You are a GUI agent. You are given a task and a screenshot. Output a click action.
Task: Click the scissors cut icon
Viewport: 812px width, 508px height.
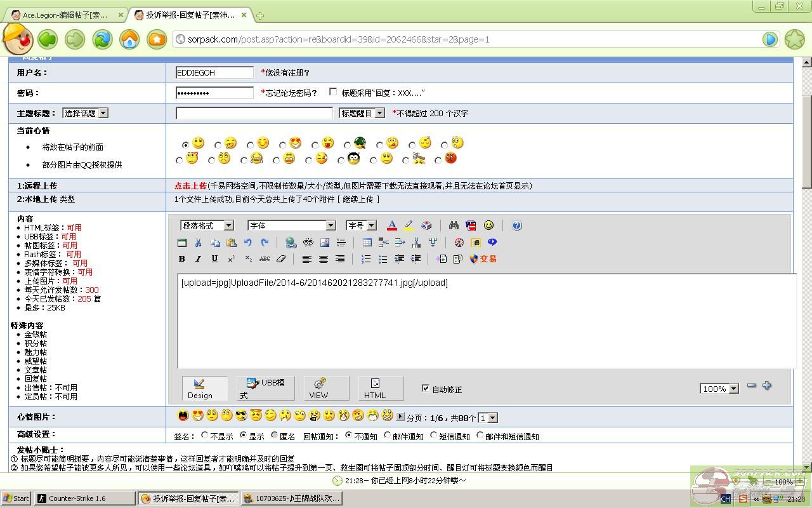pyautogui.click(x=198, y=243)
